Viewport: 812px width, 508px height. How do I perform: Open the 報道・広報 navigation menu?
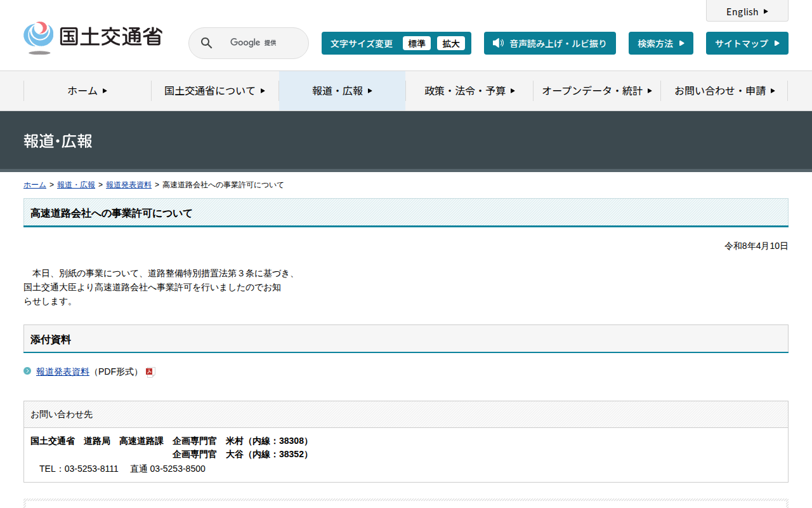point(343,91)
